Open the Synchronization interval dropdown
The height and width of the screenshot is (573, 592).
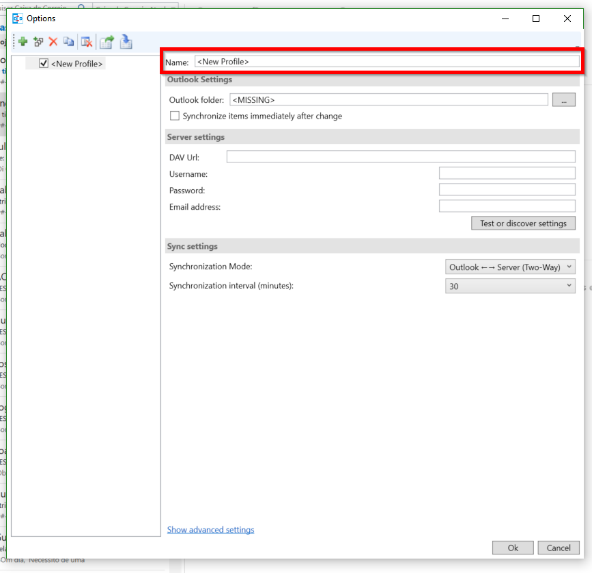pyautogui.click(x=510, y=286)
